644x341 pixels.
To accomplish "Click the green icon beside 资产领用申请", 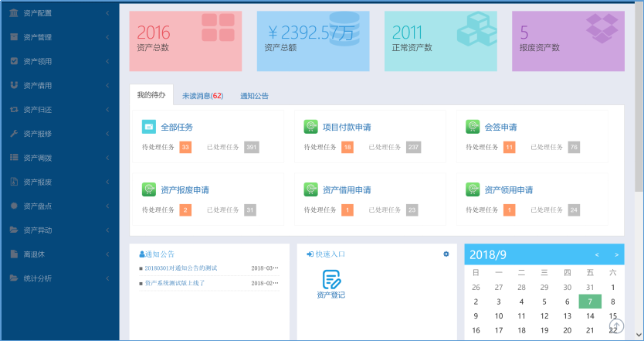I will [473, 189].
